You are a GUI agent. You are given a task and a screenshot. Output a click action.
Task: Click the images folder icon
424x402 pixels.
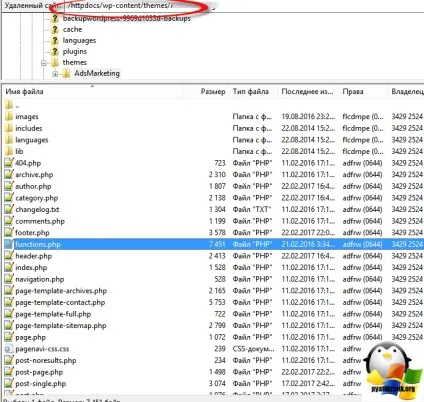tap(9, 117)
